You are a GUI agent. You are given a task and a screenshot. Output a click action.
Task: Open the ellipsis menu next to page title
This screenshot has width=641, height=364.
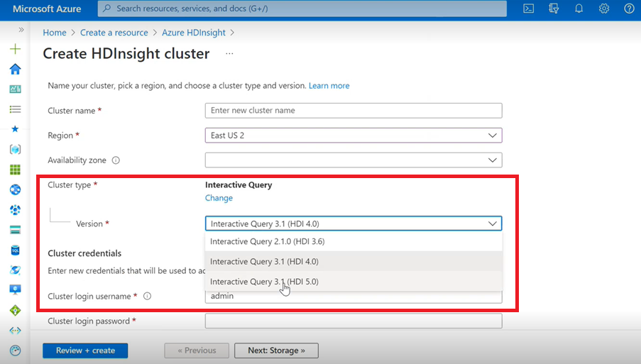(229, 53)
